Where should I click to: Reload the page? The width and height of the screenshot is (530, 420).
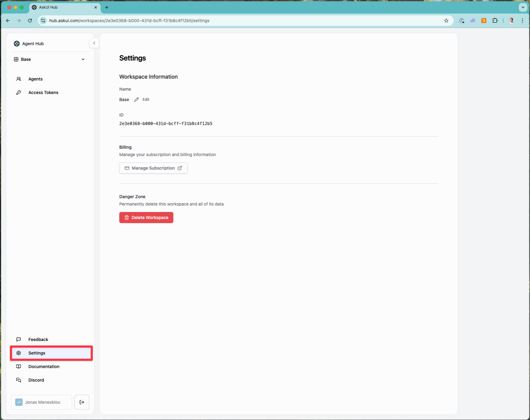(x=30, y=21)
